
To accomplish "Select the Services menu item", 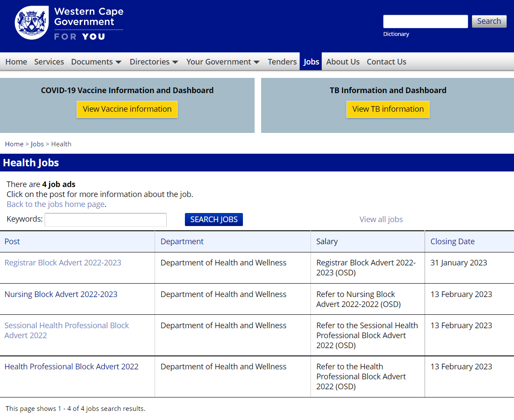I will pyautogui.click(x=49, y=62).
